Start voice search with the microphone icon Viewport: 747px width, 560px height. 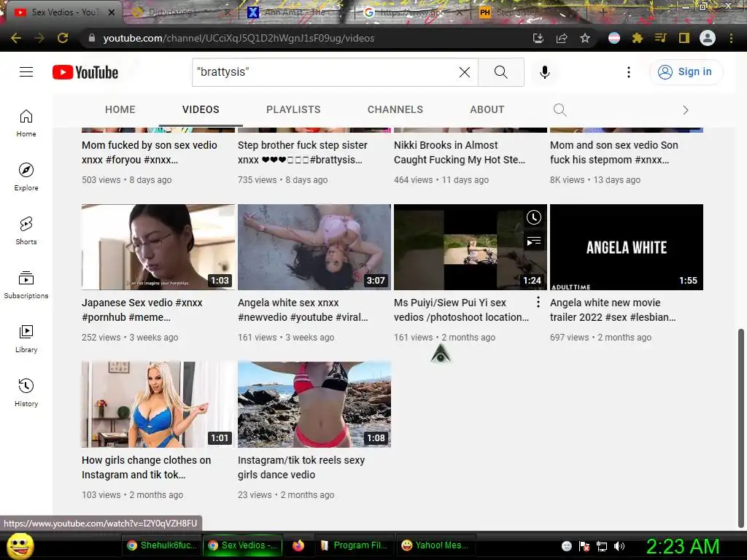click(544, 72)
